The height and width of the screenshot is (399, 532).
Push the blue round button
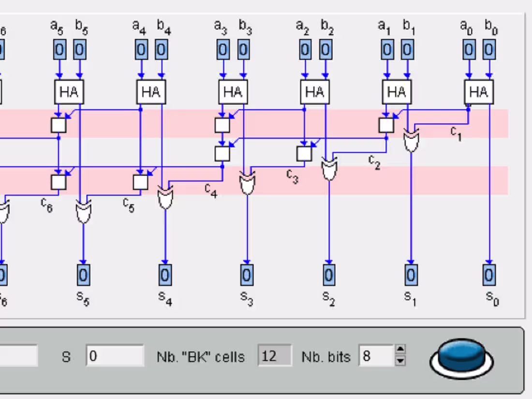pos(461,358)
